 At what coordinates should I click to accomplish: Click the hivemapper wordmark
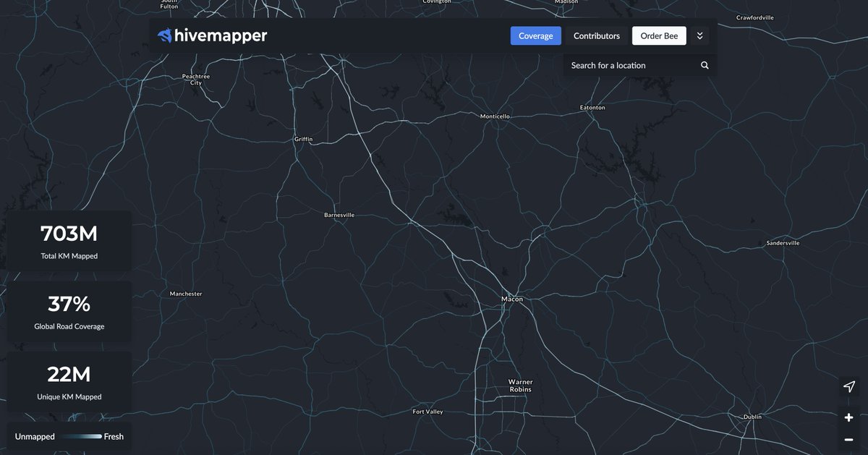pyautogui.click(x=221, y=35)
